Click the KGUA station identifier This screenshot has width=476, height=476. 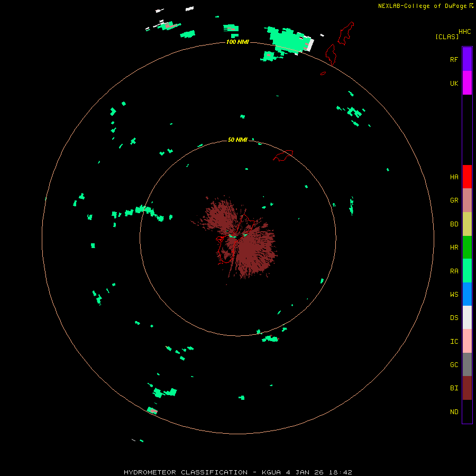point(271,472)
